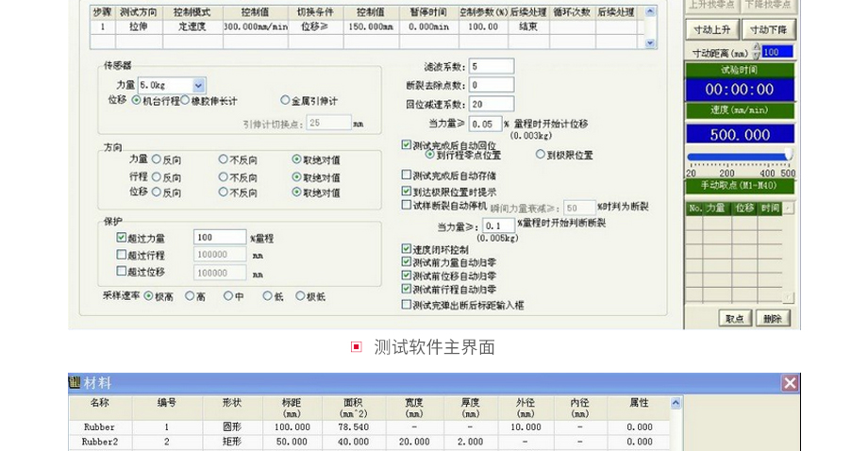Click the 寸动距离 spinner arrows
The width and height of the screenshot is (868, 451).
coord(756,52)
